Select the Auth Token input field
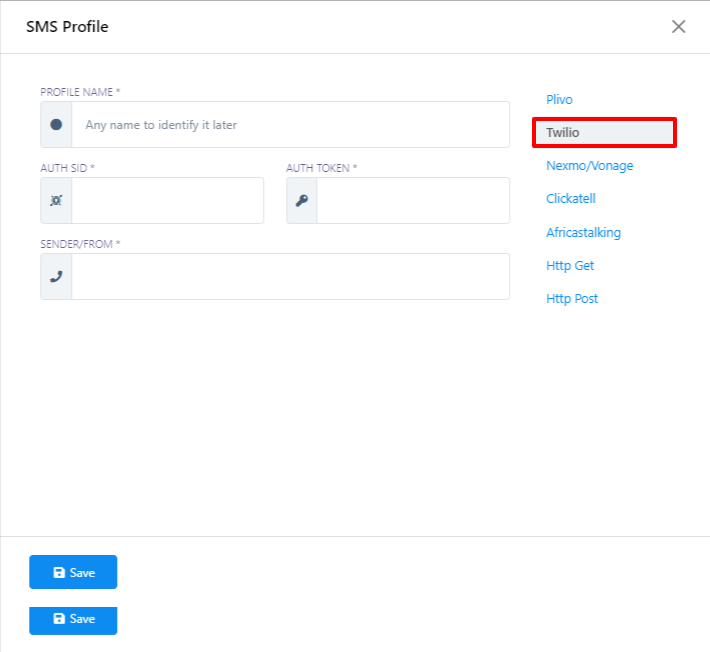The image size is (710, 652). point(412,201)
